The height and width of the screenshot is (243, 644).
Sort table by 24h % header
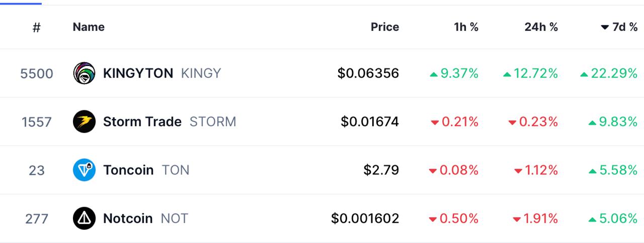(x=541, y=27)
